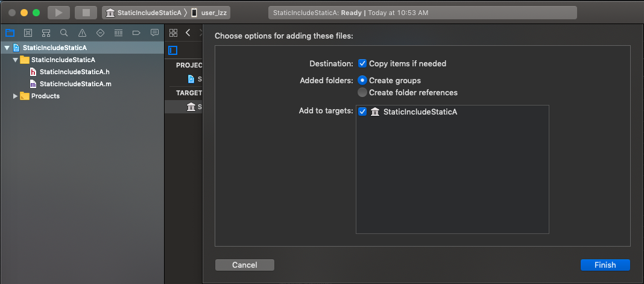
Task: Stop the running task via Stop button
Action: click(x=86, y=13)
